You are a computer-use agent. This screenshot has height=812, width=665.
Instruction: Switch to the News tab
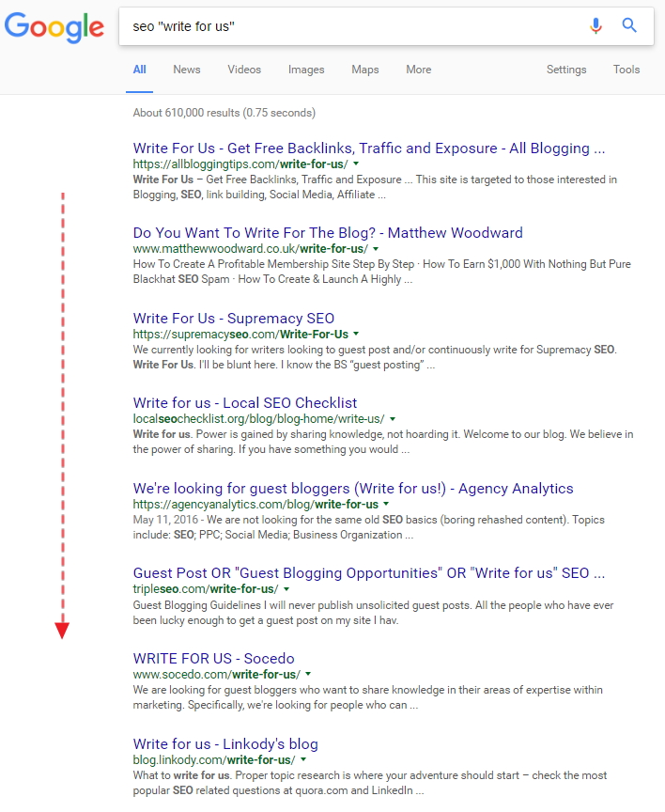(x=186, y=70)
